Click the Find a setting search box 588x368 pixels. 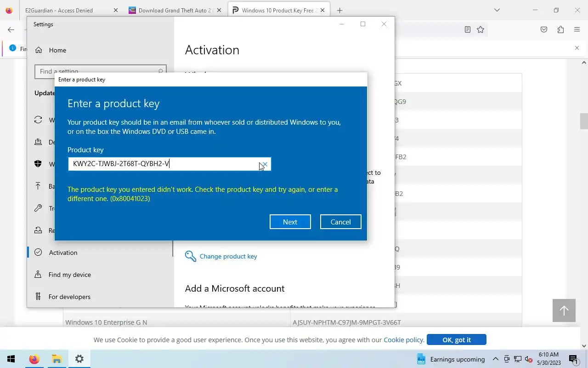click(x=100, y=71)
